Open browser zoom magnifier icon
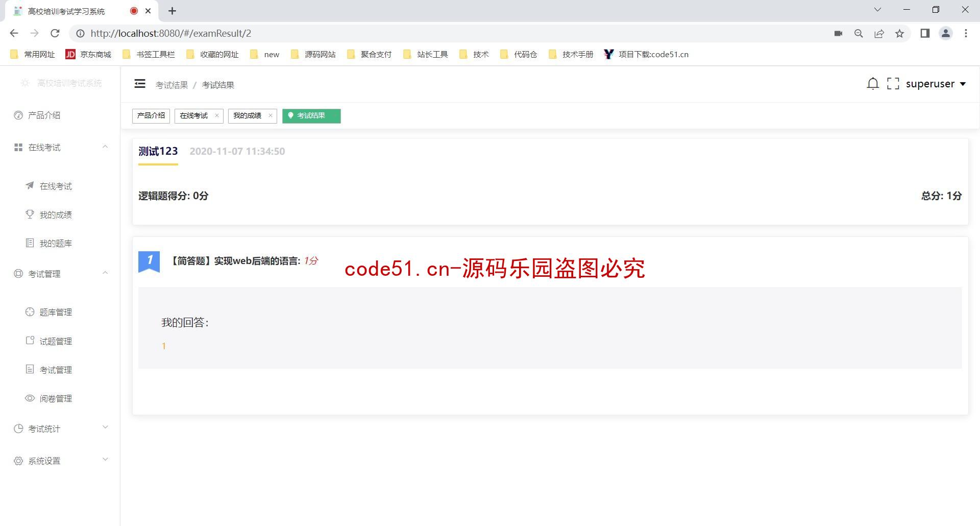Viewport: 980px width, 526px height. pos(859,33)
